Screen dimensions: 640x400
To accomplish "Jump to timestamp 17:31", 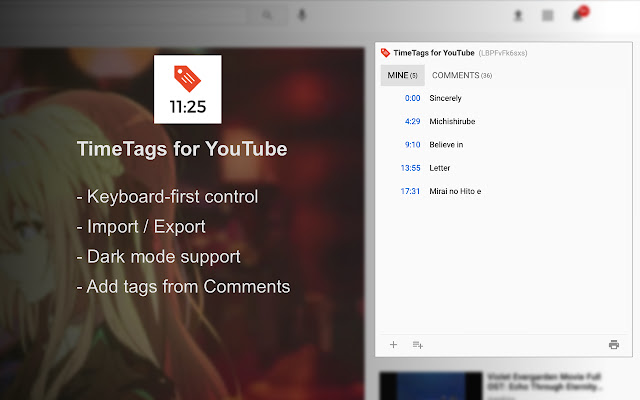I will 410,191.
